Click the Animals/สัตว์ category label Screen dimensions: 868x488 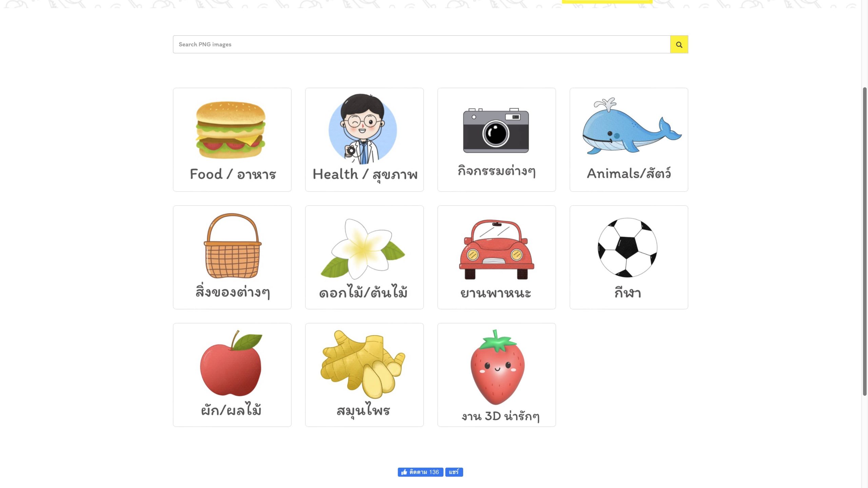coord(629,173)
